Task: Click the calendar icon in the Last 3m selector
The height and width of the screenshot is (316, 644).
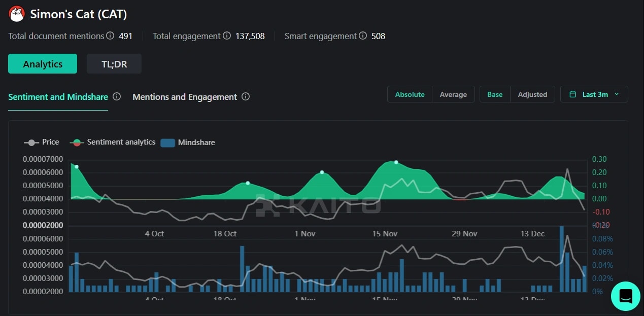Action: pyautogui.click(x=574, y=94)
